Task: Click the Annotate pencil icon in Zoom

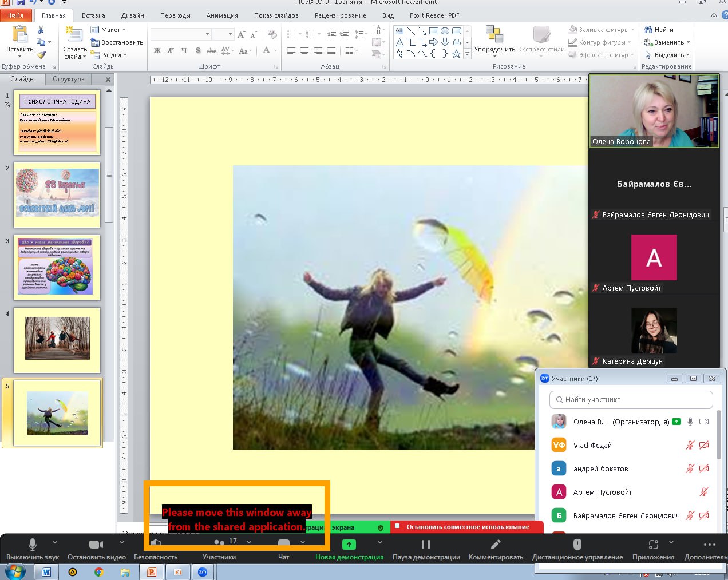Action: [x=496, y=544]
